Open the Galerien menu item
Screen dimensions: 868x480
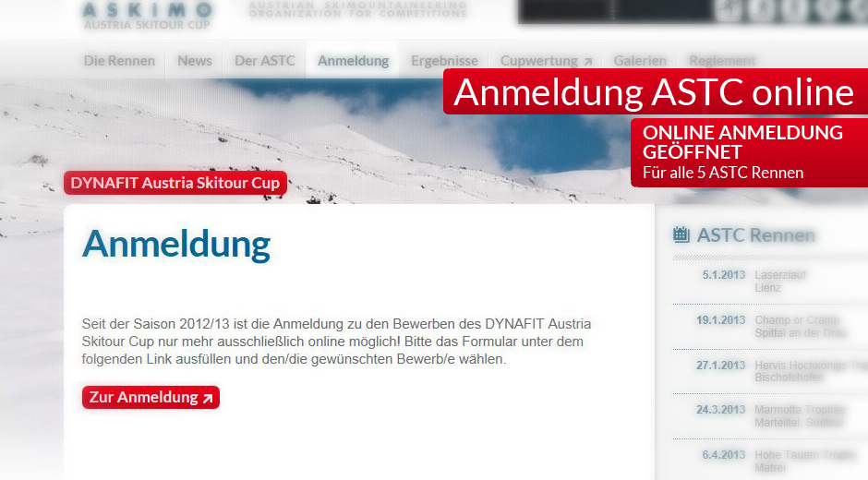point(640,61)
